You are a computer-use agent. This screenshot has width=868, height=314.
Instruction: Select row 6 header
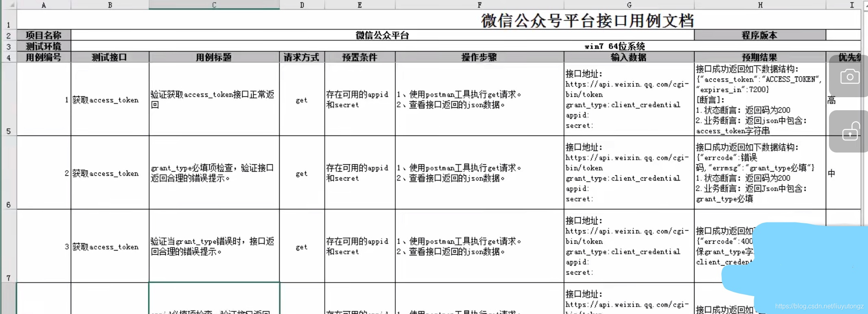(x=8, y=173)
